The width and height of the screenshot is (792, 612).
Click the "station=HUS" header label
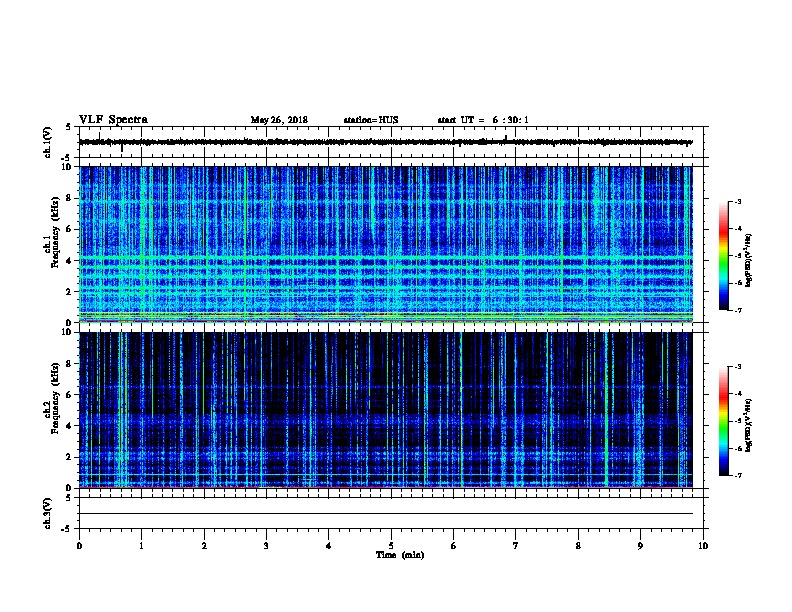(371, 120)
